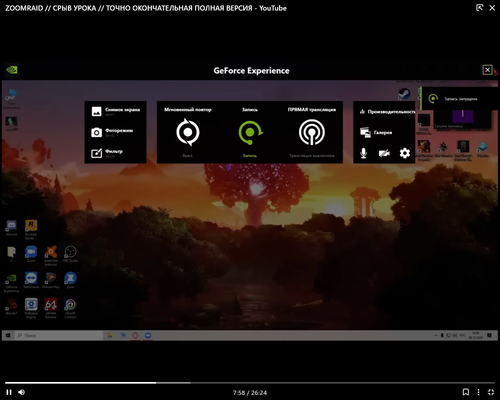The image size is (500, 400).
Task: Click the taskbar search field
Action: 59,335
